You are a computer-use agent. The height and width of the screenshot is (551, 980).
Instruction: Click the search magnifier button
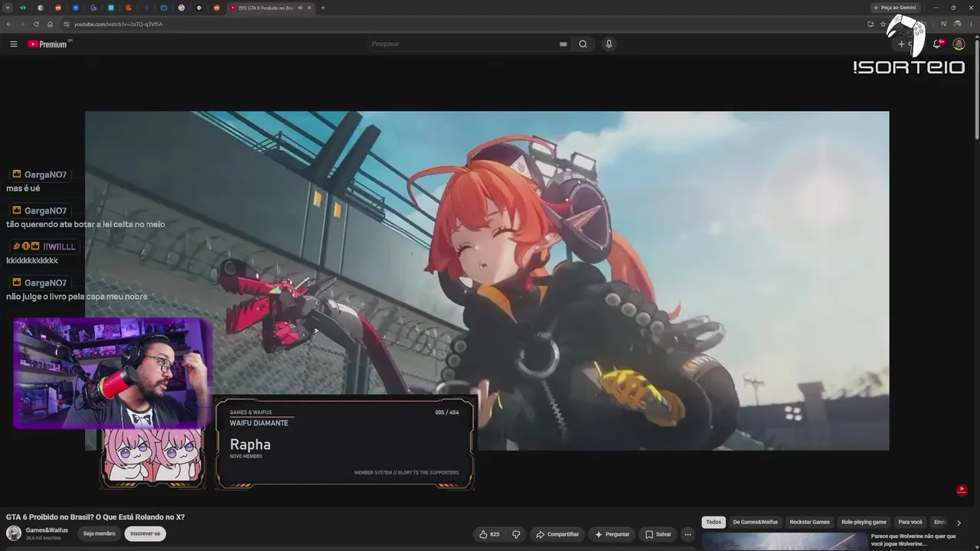click(583, 44)
